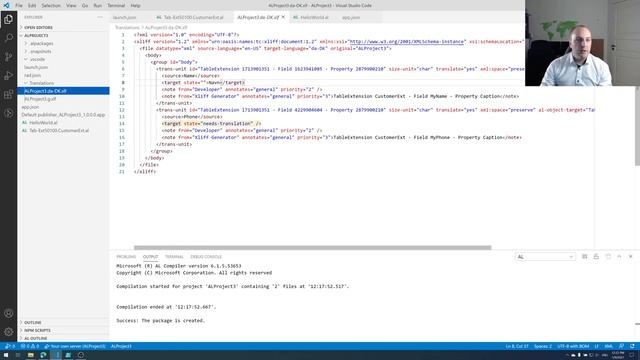
Task: Open the Search view in the activity bar
Action: pyautogui.click(x=9, y=38)
